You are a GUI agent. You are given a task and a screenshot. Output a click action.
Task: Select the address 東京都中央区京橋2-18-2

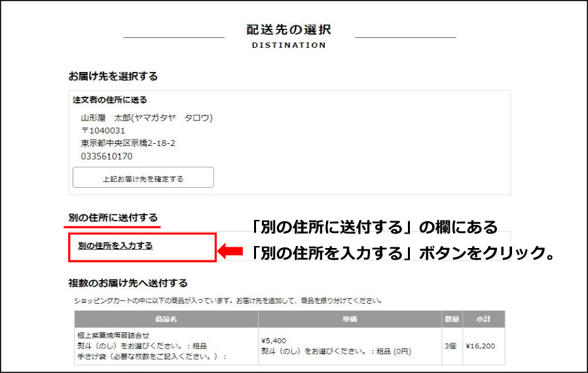click(128, 143)
